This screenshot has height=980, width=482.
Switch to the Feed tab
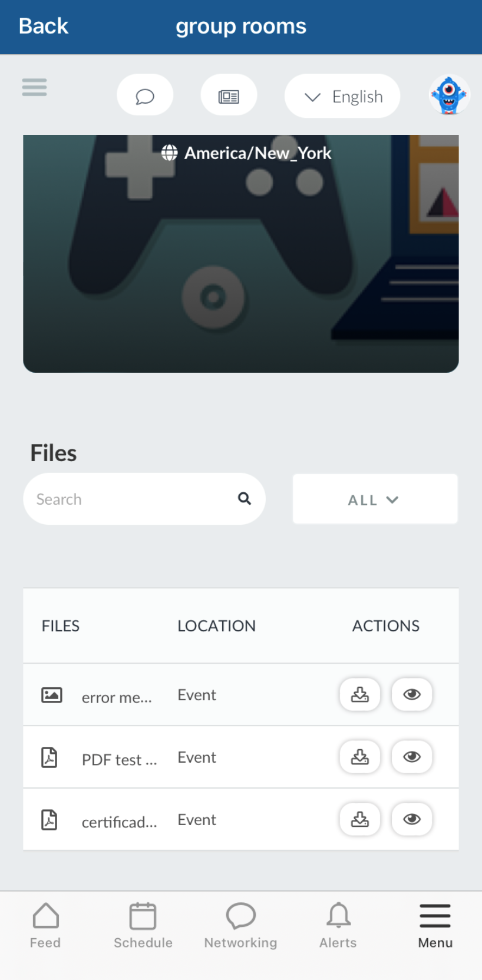click(x=45, y=926)
